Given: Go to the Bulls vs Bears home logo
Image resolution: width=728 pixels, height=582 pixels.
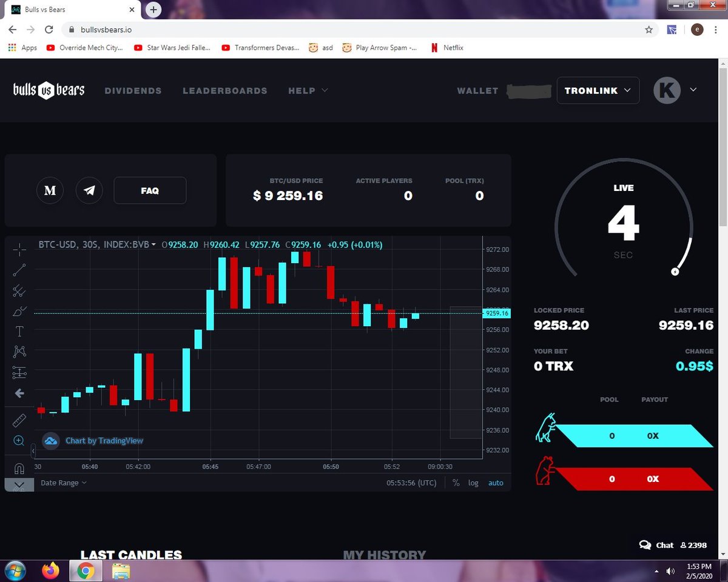Looking at the screenshot, I should click(49, 90).
